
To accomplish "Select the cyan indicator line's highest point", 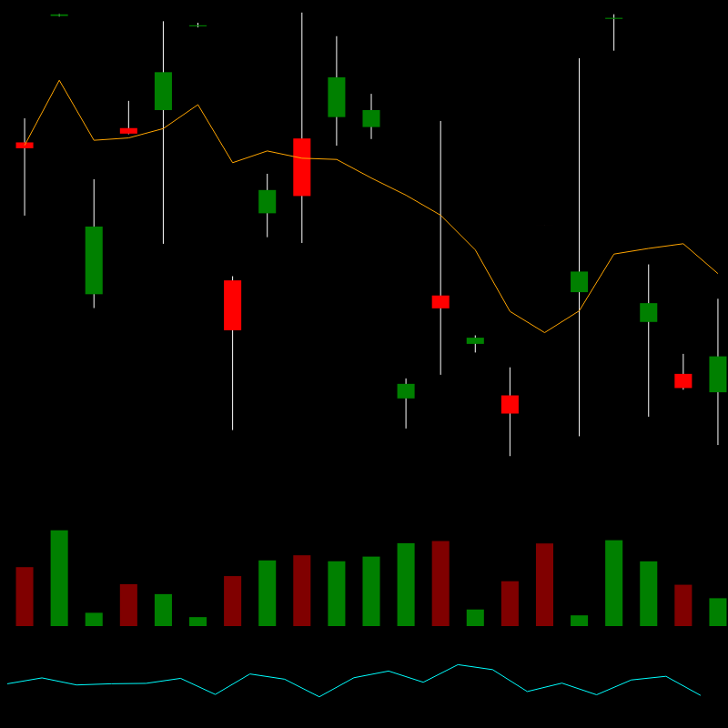I will point(458,665).
